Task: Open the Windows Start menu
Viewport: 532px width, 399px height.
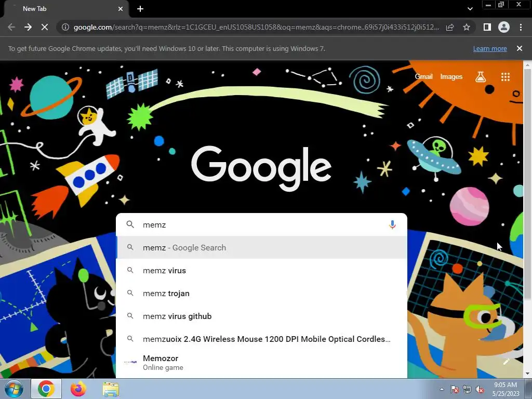Action: click(14, 389)
